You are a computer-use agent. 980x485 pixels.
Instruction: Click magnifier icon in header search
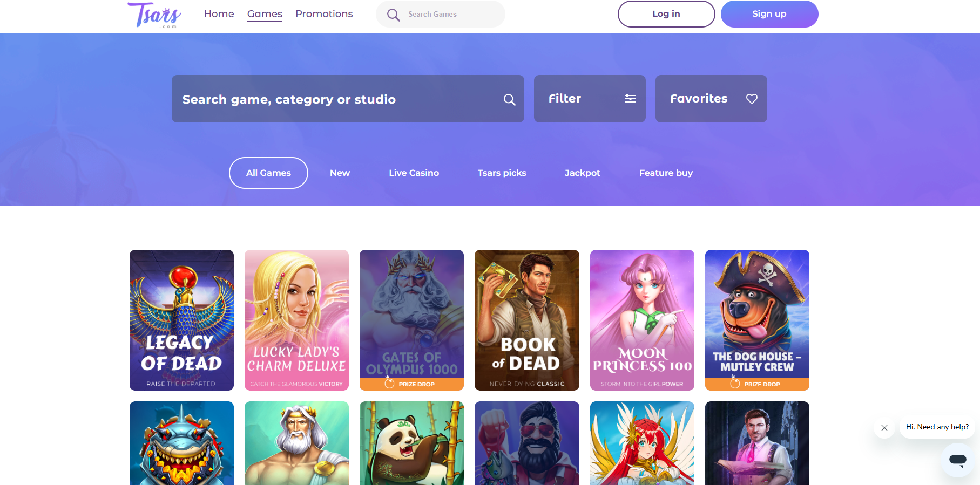pos(394,15)
